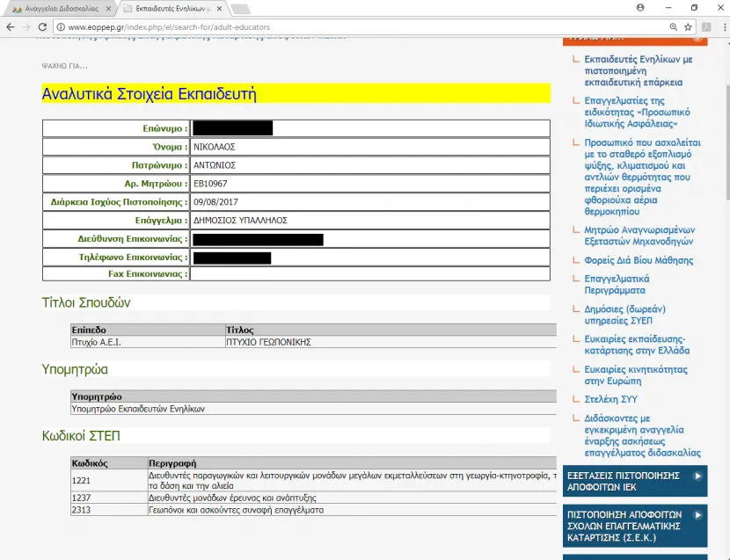Click the Αναλυτικά Στοιχεία Εκπαιδευτή heading
The image size is (730, 560).
[149, 94]
